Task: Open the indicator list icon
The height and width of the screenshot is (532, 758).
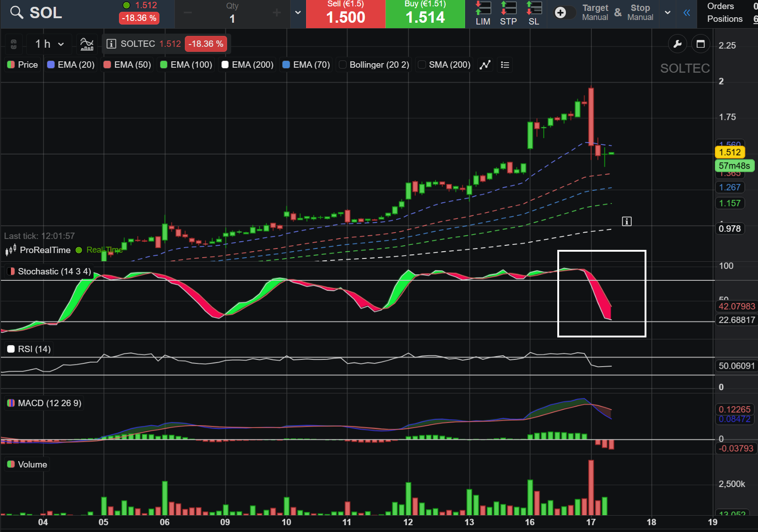Action: click(505, 65)
